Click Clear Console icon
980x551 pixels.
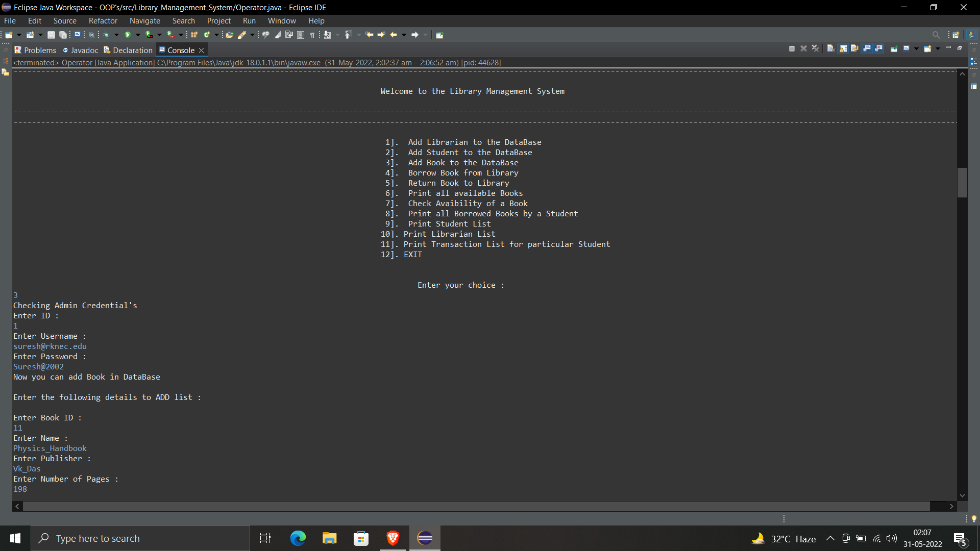tap(830, 48)
